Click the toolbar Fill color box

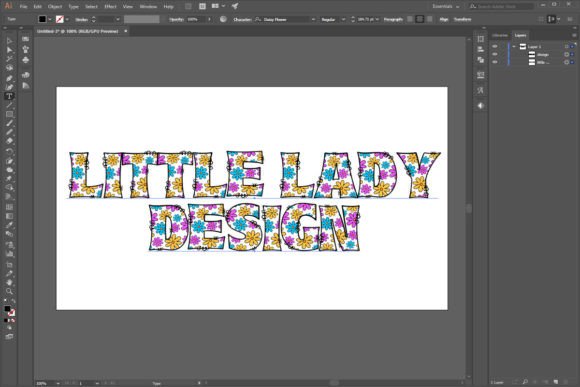click(7, 309)
